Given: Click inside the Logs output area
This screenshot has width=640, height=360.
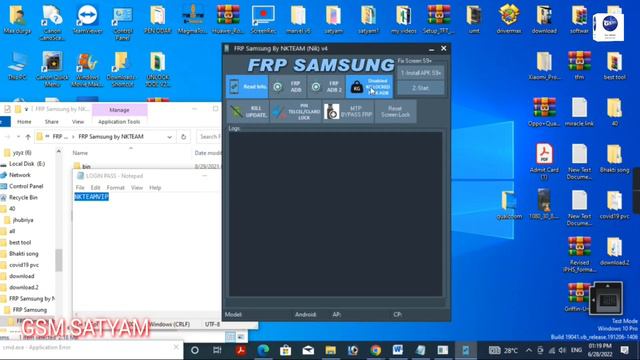Looking at the screenshot, I should click(x=336, y=214).
